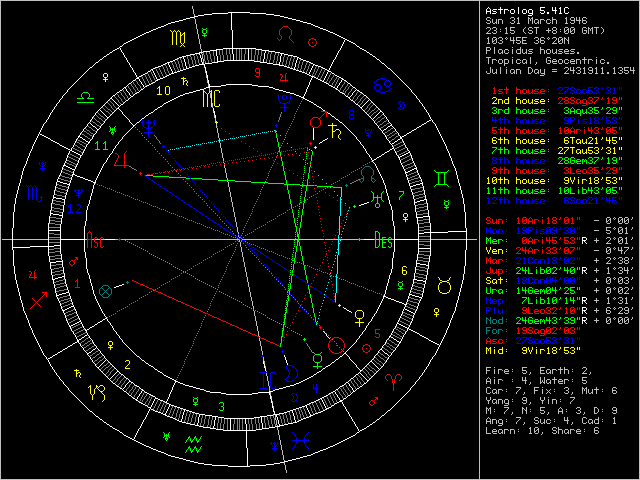Screen dimensions: 640x480
Task: Select the '4th house: 9Pis18'53"' row
Action: (x=557, y=121)
